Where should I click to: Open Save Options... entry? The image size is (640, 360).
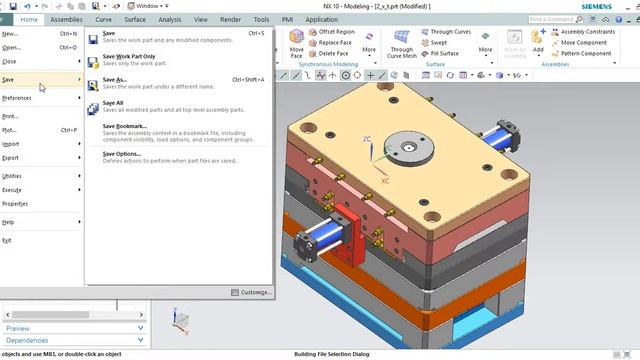coord(178,158)
